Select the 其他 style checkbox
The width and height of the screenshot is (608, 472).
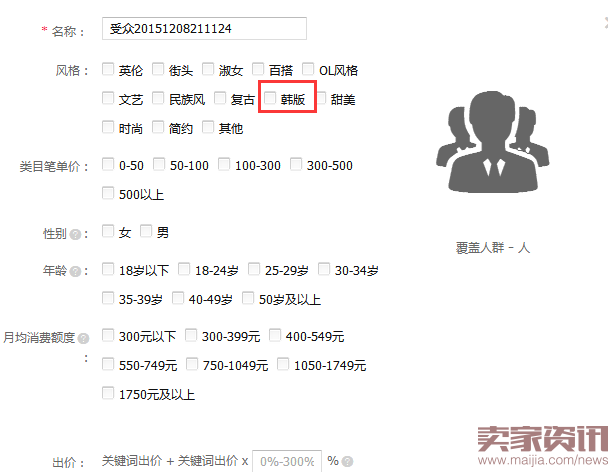[208, 127]
